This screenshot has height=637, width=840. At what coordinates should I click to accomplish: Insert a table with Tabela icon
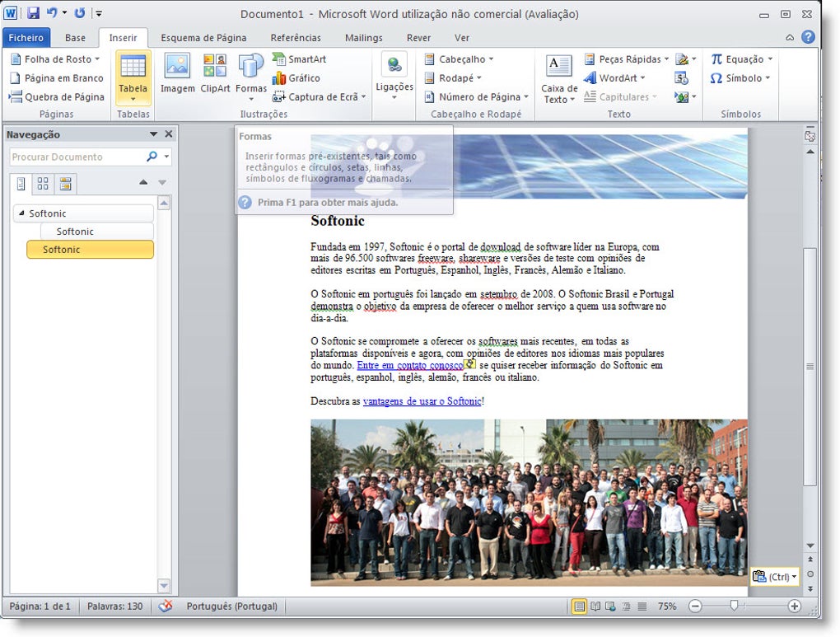click(133, 76)
